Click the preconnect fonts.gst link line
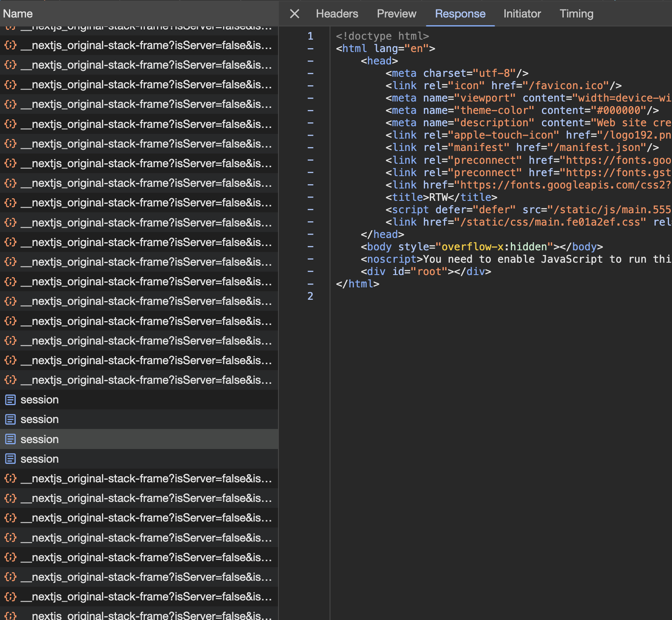This screenshot has width=672, height=620. click(x=529, y=173)
